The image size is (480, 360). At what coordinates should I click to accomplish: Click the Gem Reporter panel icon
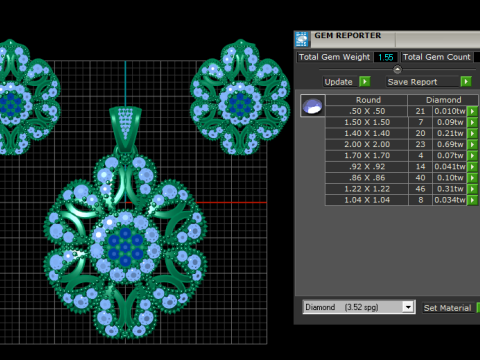(302, 39)
